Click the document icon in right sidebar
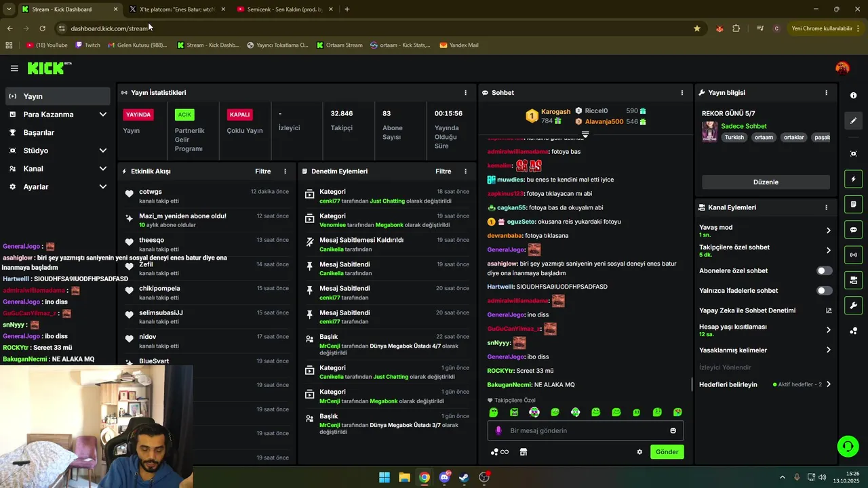This screenshot has height=488, width=868. pyautogui.click(x=854, y=204)
